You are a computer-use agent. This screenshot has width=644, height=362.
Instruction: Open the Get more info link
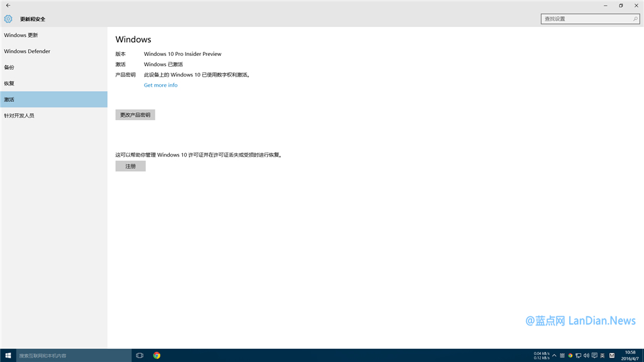(x=160, y=85)
